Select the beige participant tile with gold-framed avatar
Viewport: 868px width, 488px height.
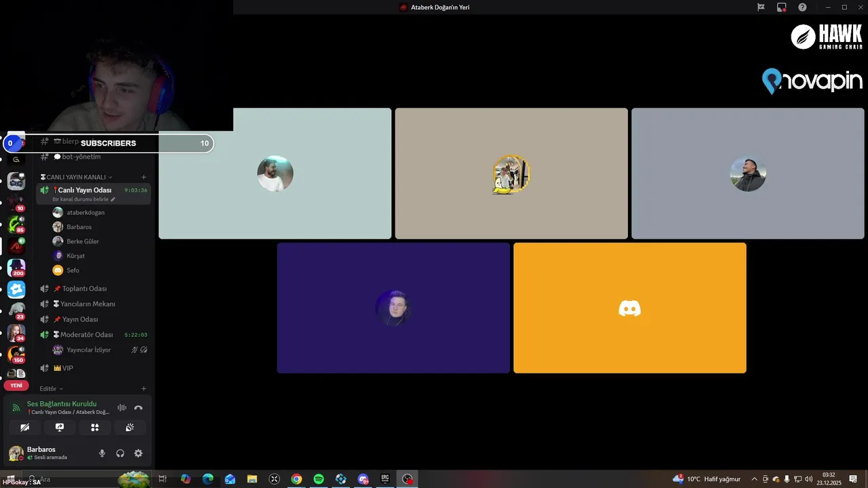point(511,174)
